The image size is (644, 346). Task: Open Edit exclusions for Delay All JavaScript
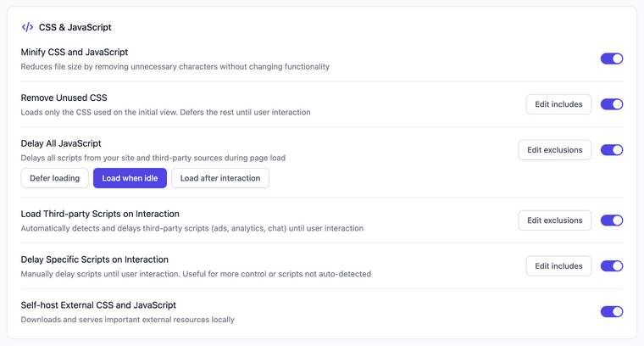click(555, 150)
